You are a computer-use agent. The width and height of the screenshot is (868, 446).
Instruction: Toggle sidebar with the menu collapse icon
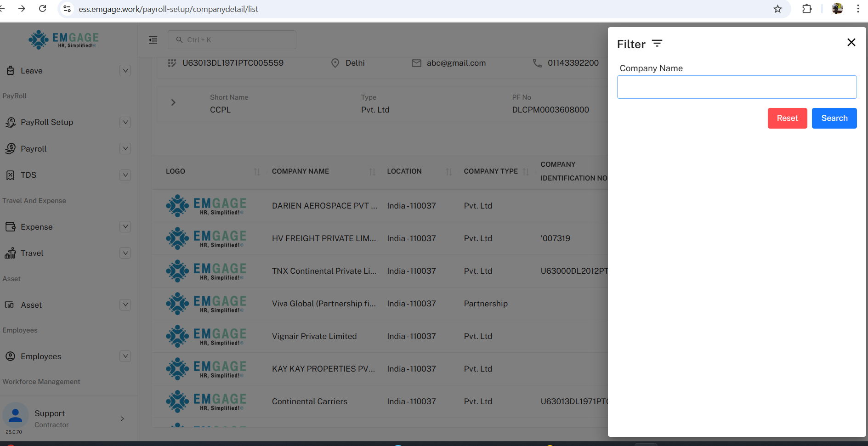click(x=153, y=40)
